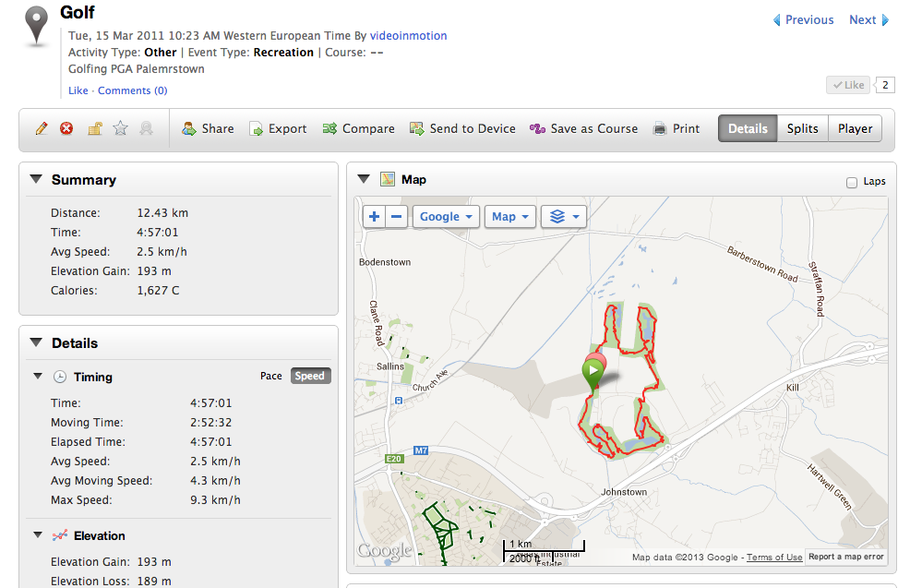
Task: Click the Max Speed value 9.3 km/h
Action: (x=215, y=499)
